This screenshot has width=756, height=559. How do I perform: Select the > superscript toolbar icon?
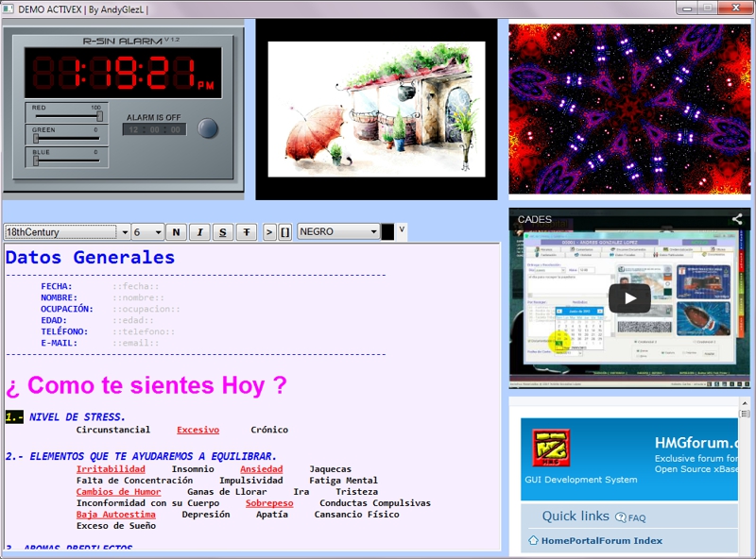coord(267,229)
